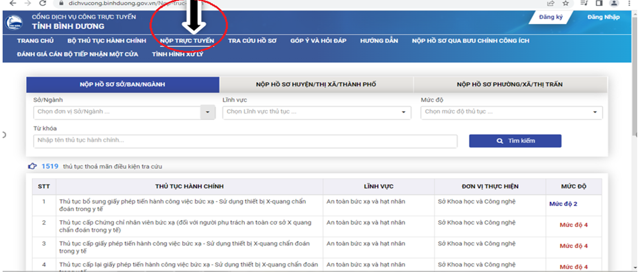The height and width of the screenshot is (278, 644).
Task: Switch to NỘP HỒ SƠ HUYỆN/THỊ XÃ/THÀNH PHỐ tab
Action: (316, 84)
